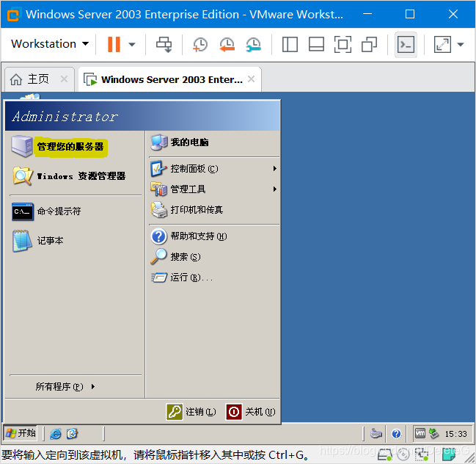Viewport: 476px width, 464px height.
Task: Open 帮助和支持(H)
Action: click(x=188, y=236)
